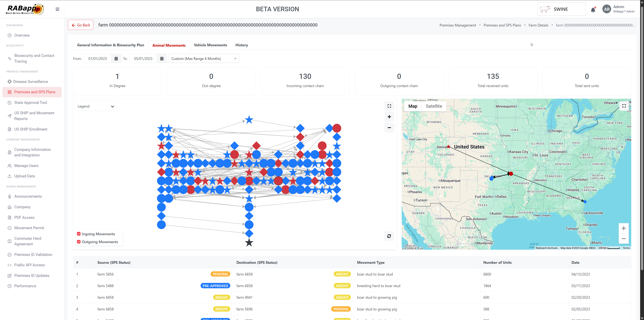The height and width of the screenshot is (320, 644).
Task: Switch the map to Satellite view
Action: tap(434, 106)
